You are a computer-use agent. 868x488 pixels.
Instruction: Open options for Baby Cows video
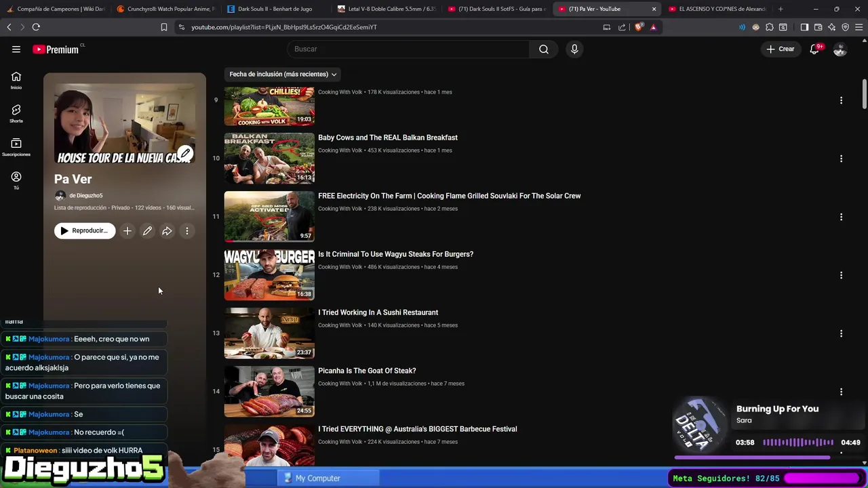click(x=841, y=159)
